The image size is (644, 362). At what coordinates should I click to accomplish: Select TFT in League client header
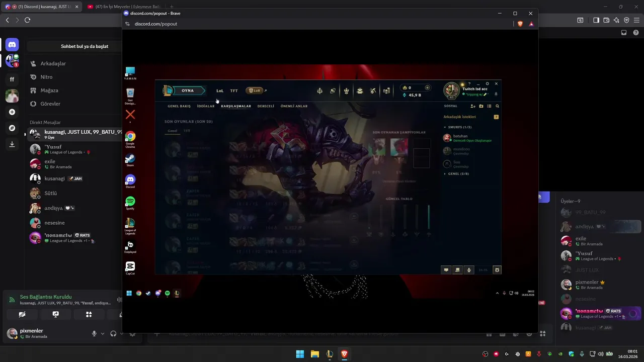234,91
